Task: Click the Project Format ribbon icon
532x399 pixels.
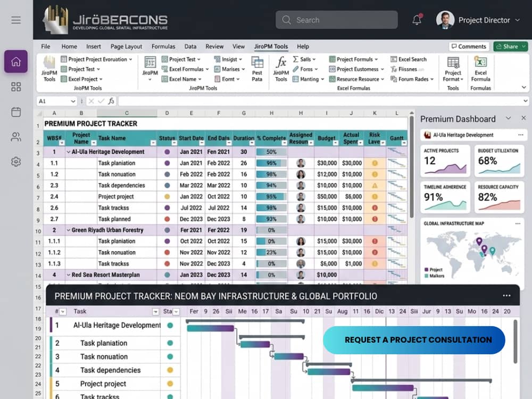Action: [x=453, y=69]
